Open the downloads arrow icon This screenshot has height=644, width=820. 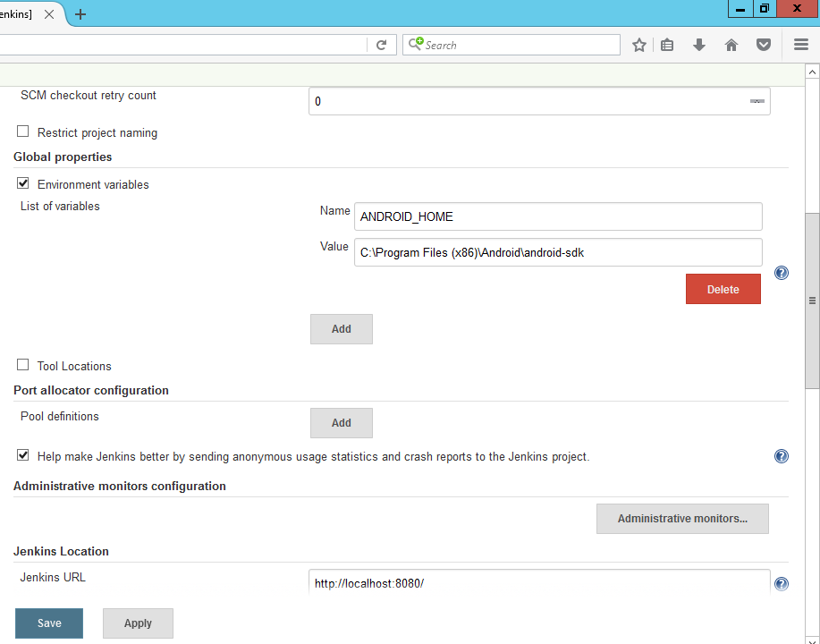(698, 45)
